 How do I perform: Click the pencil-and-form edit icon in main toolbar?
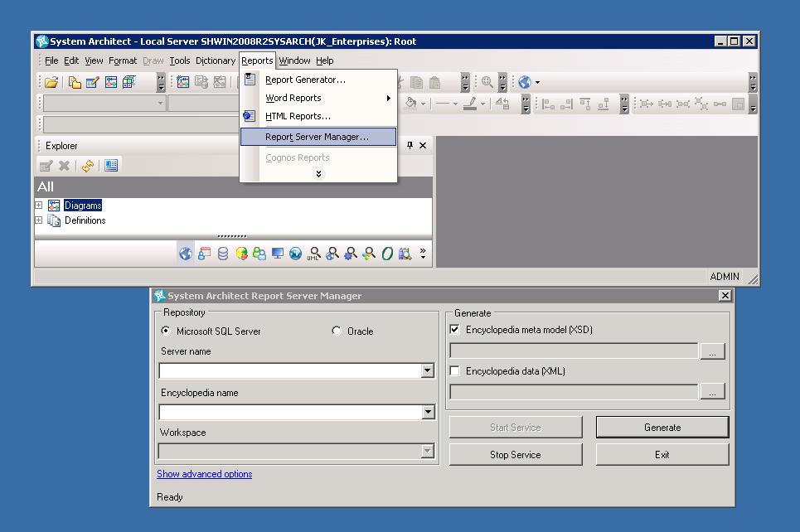coord(92,82)
